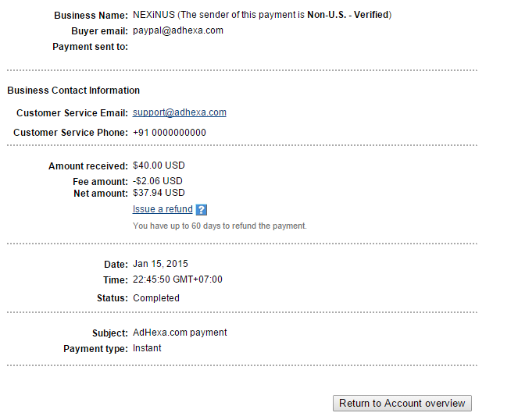Click the date Jan 15, 2015
This screenshot has height=420, width=518.
coord(160,264)
